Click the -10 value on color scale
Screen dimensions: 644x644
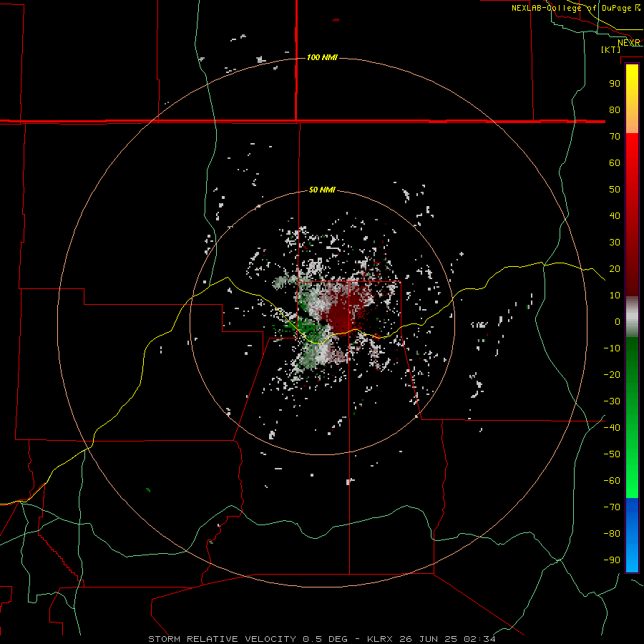[x=612, y=348]
